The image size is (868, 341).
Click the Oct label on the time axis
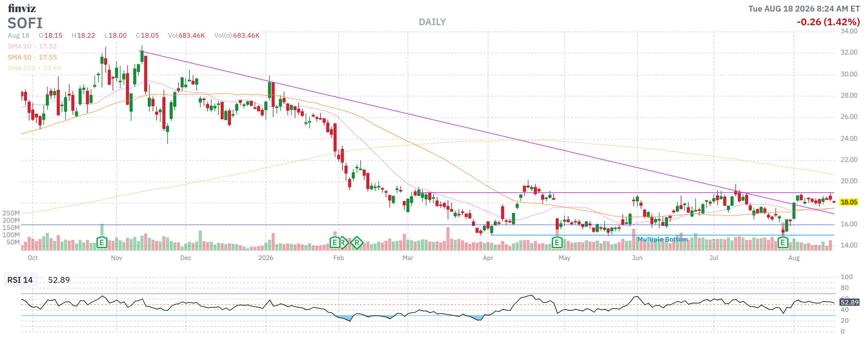[x=33, y=258]
